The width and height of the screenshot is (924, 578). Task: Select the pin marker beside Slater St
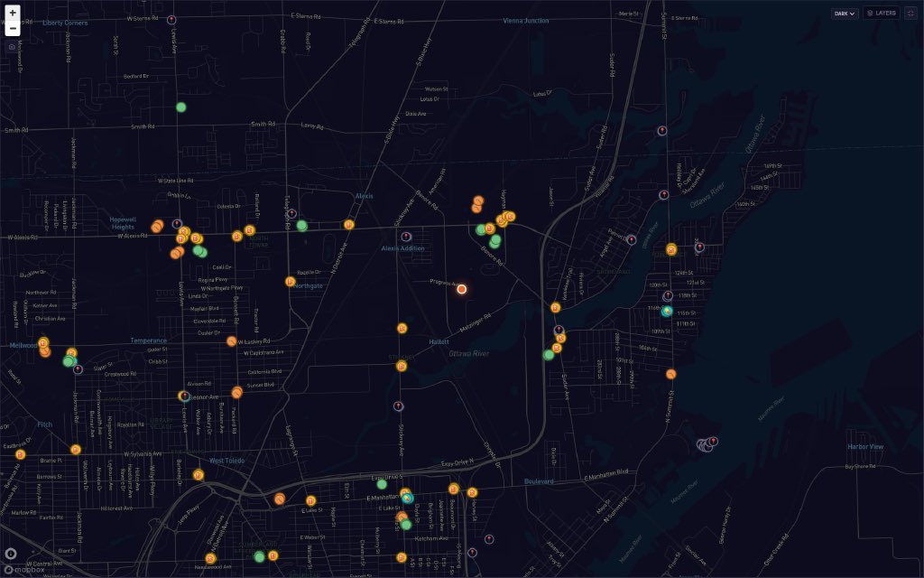(78, 369)
